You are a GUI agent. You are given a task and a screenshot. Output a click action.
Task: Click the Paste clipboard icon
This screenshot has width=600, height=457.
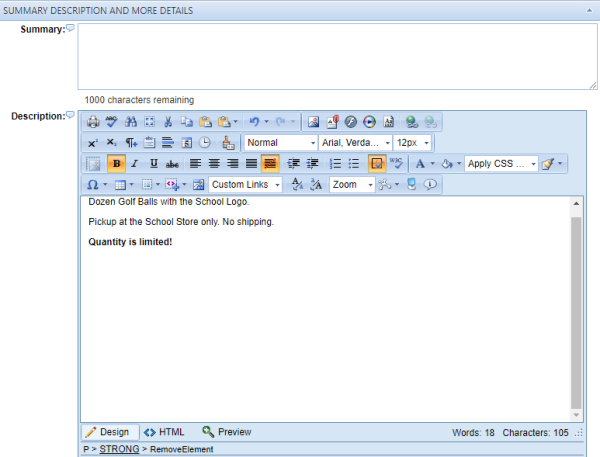coord(205,122)
